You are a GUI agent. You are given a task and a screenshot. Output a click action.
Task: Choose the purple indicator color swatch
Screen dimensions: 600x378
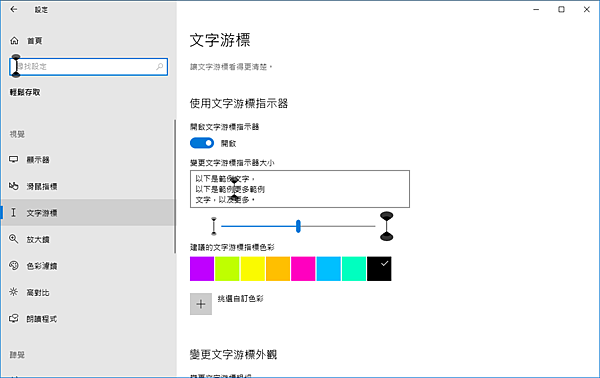(x=202, y=269)
